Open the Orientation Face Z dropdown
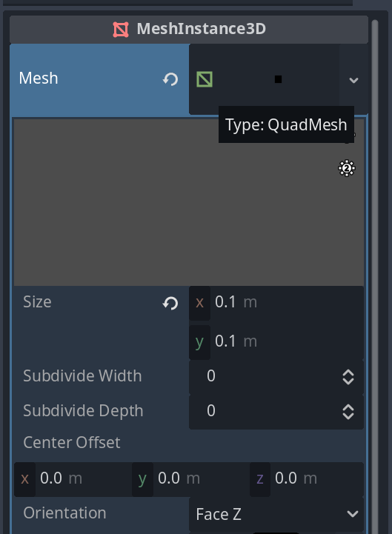The width and height of the screenshot is (392, 534). coord(276,514)
